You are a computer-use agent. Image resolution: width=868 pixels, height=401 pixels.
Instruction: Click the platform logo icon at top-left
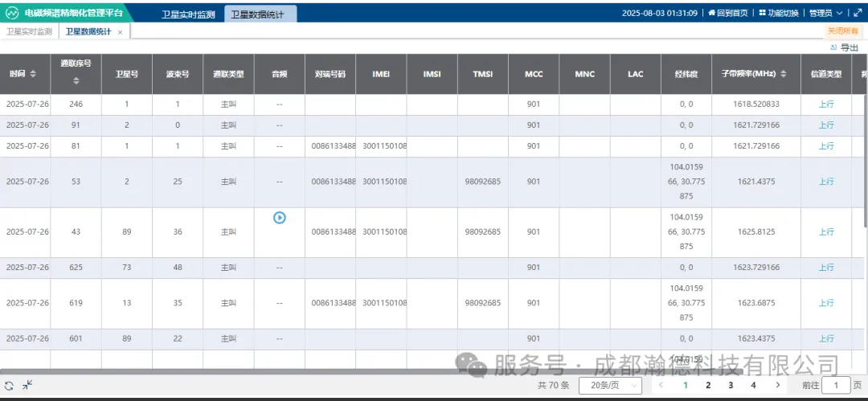click(x=13, y=12)
